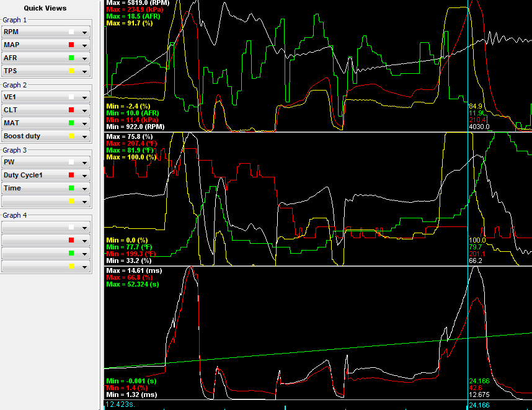Click the Quick Views panel heading

[45, 8]
